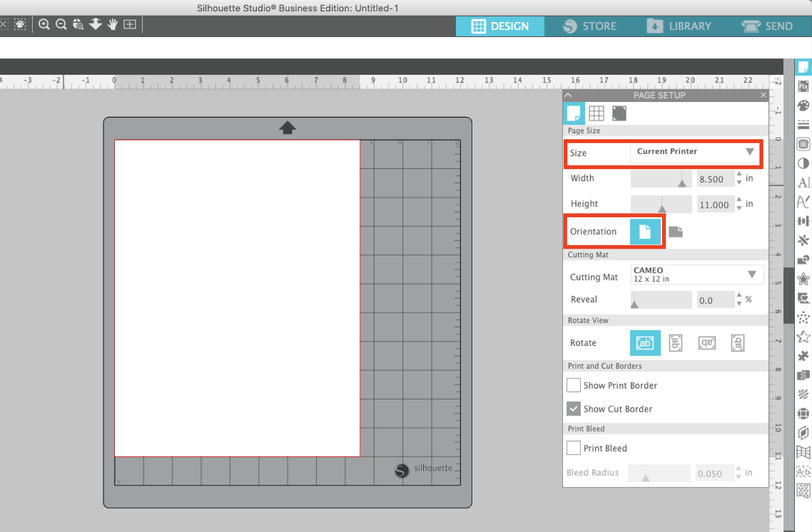Decrease Height with stepper down arrow
This screenshot has height=532, width=812.
[x=739, y=208]
